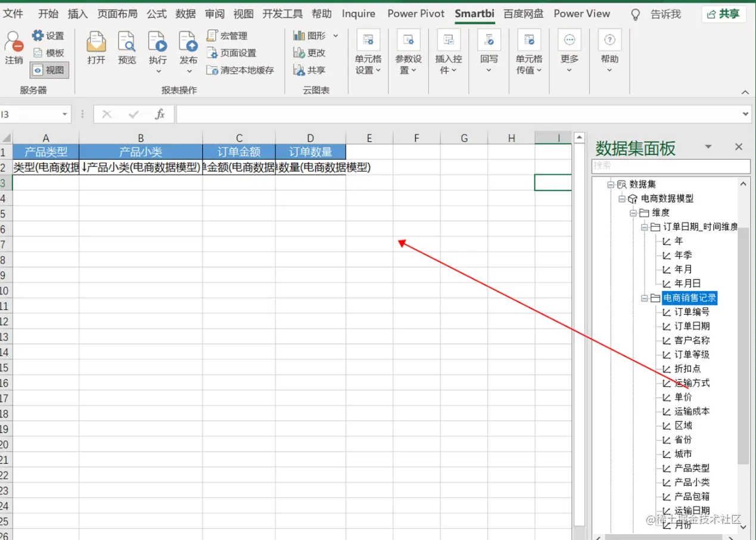This screenshot has width=756, height=540.
Task: Close the 数据集面板 panel
Action: [739, 147]
